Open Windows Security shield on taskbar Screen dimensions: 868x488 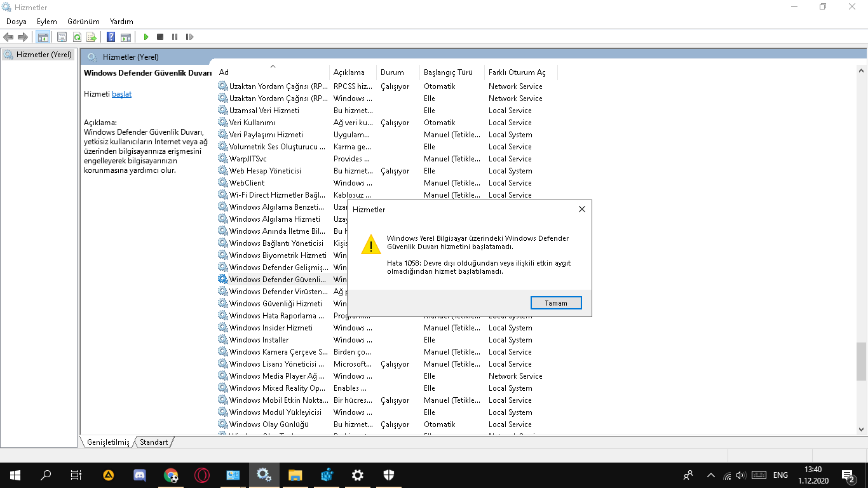389,475
